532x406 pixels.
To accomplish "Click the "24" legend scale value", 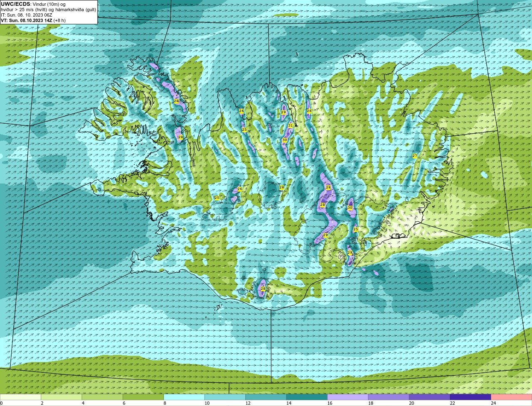I will pyautogui.click(x=493, y=403).
